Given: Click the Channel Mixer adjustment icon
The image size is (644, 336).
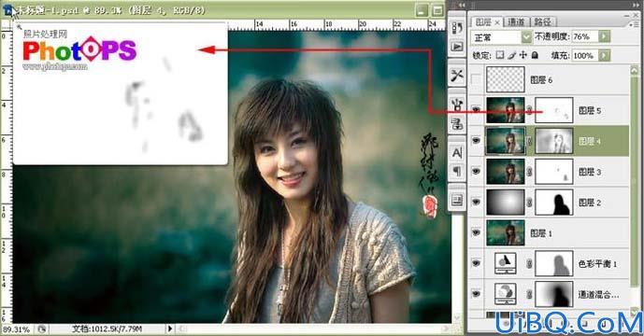Looking at the screenshot, I should pyautogui.click(x=505, y=294).
